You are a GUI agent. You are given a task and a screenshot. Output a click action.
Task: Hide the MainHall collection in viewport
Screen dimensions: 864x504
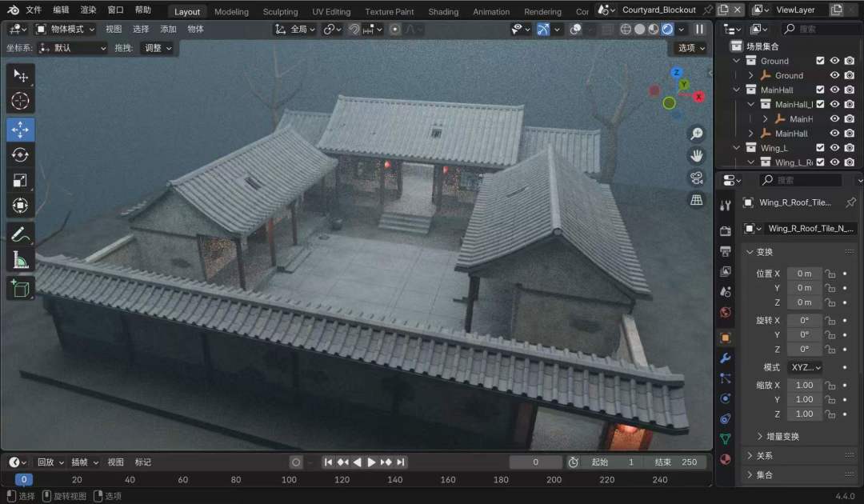(834, 90)
